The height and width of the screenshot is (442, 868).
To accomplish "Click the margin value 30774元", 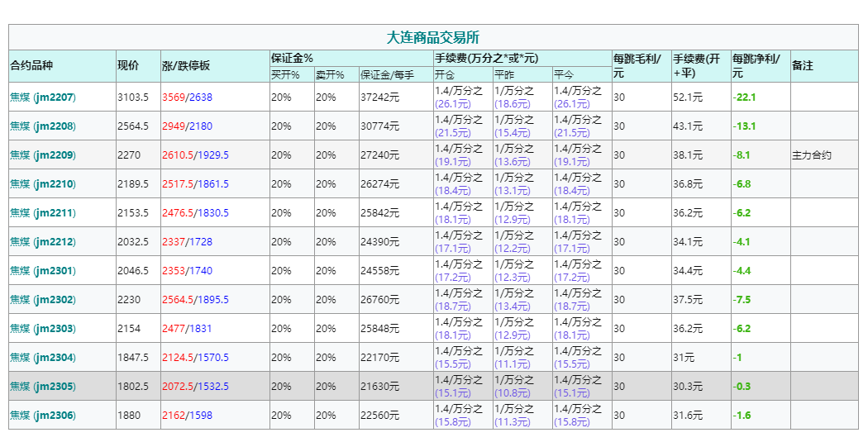I will pos(379,126).
